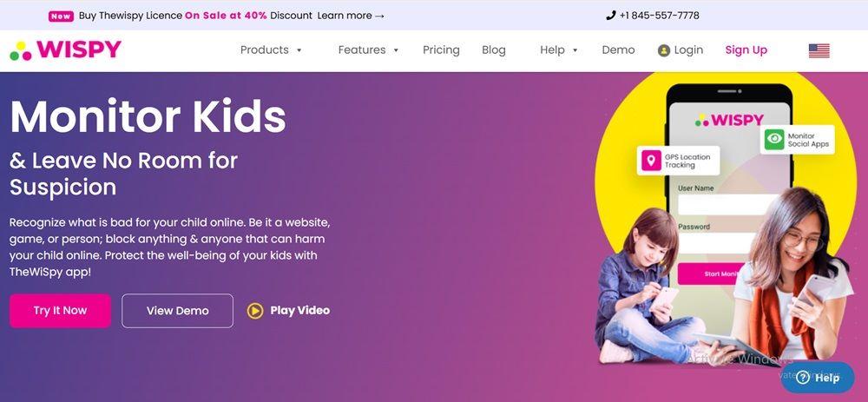Click the pink New badge
Screen dimensions: 868x402
[61, 16]
